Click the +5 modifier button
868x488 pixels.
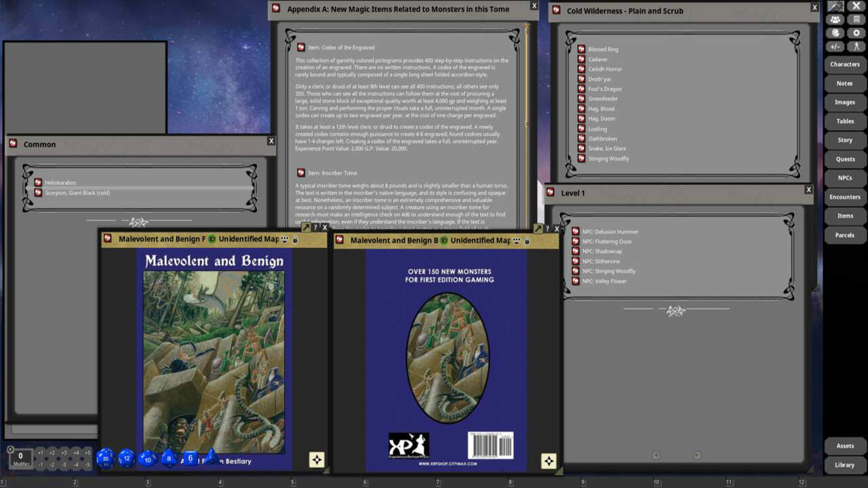click(x=87, y=453)
